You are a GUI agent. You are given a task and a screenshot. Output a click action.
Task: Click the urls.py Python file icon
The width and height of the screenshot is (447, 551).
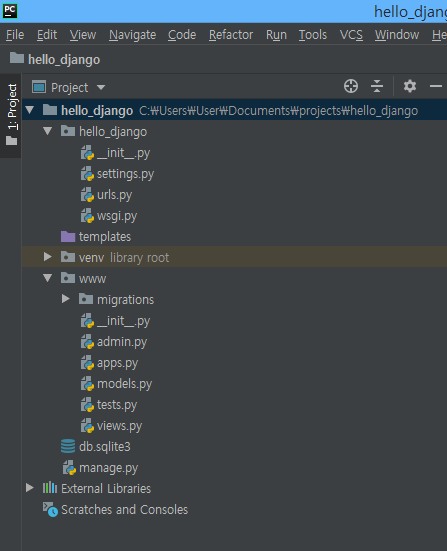pyautogui.click(x=87, y=195)
